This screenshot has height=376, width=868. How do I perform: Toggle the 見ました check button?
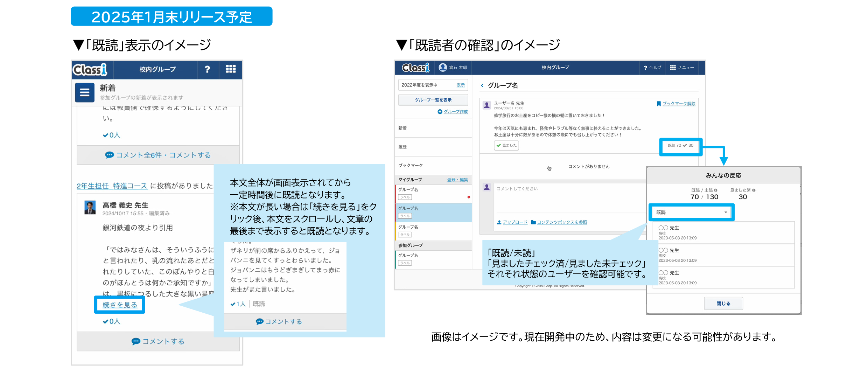click(506, 145)
